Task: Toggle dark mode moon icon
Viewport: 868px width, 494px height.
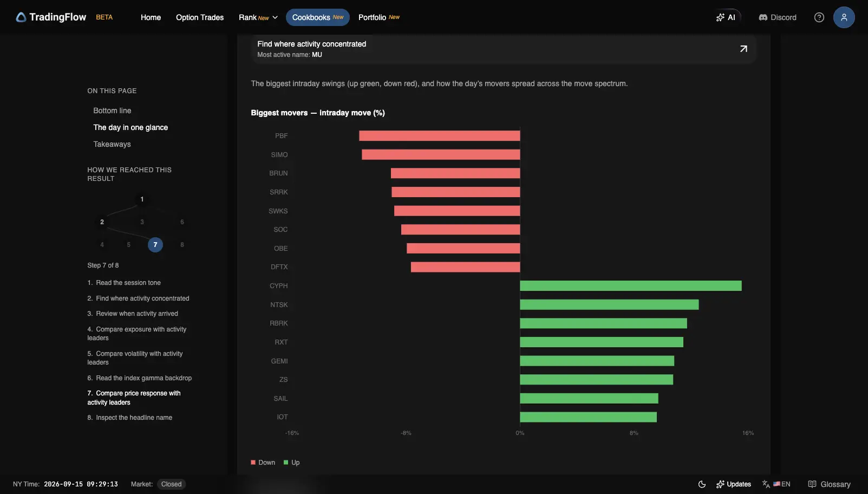Action: point(702,484)
